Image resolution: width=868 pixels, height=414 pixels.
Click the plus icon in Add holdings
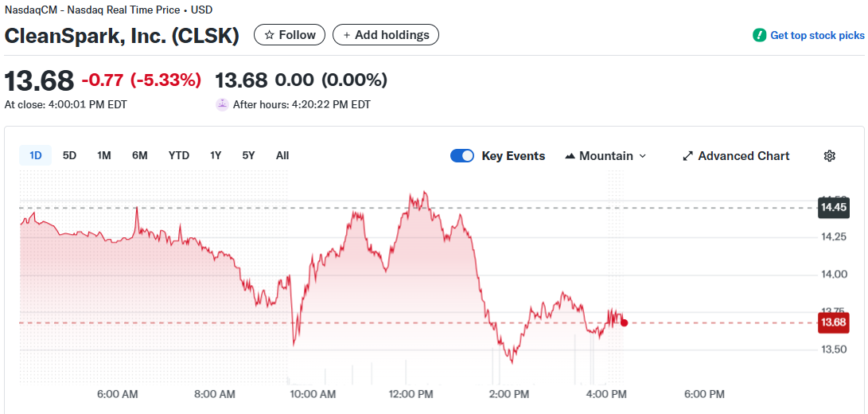[x=347, y=35]
